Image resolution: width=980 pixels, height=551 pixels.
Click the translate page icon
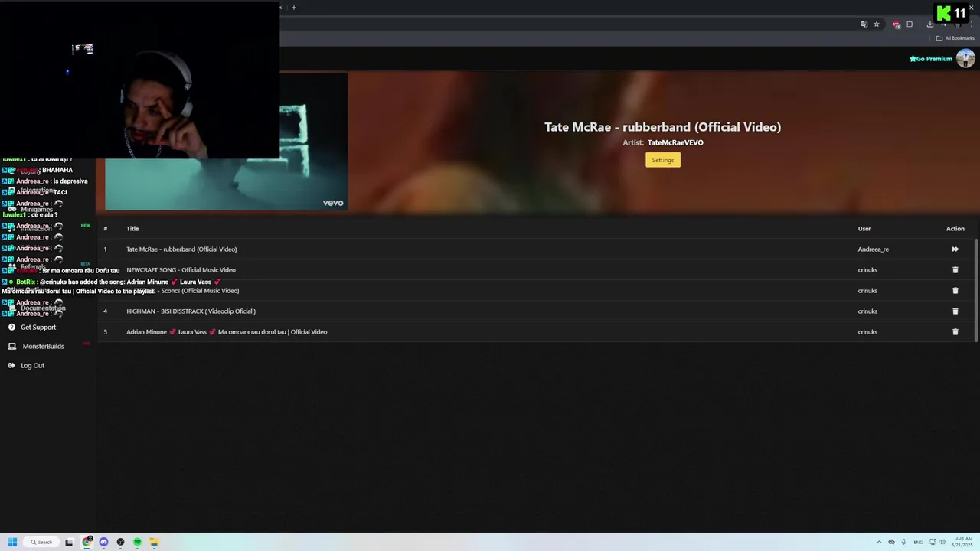coord(864,24)
